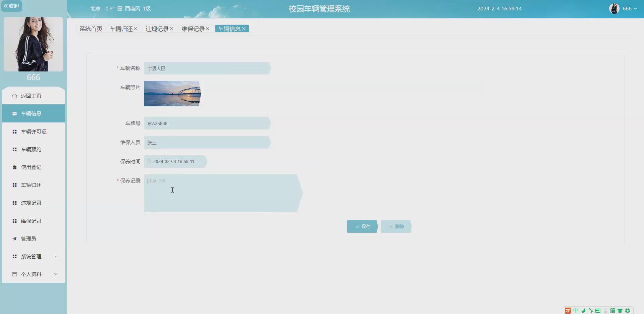
Task: Open 使用登记 sidebar menu item
Action: pyautogui.click(x=34, y=167)
